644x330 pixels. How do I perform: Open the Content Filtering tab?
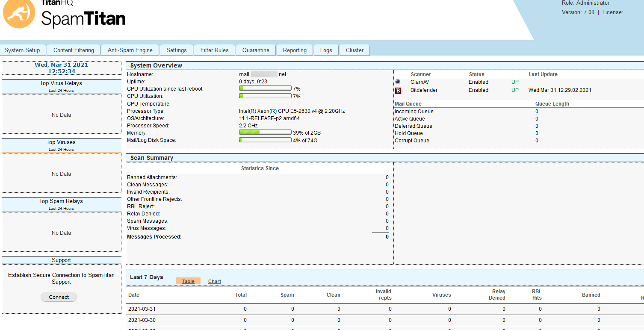pyautogui.click(x=74, y=50)
